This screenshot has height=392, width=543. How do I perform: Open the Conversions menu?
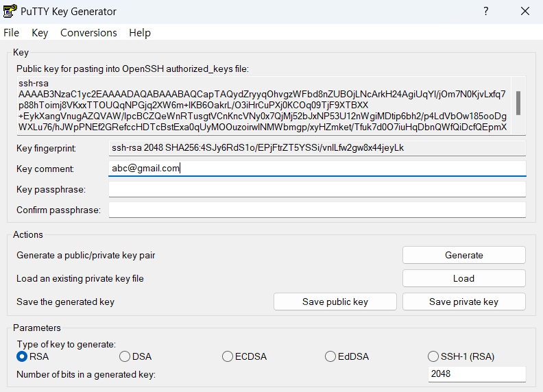click(88, 32)
